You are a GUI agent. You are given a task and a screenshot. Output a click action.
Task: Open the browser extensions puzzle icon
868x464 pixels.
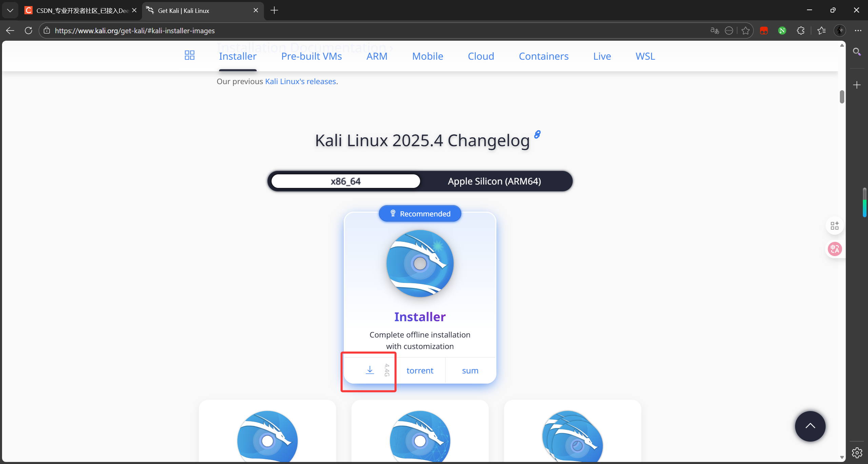(801, 31)
